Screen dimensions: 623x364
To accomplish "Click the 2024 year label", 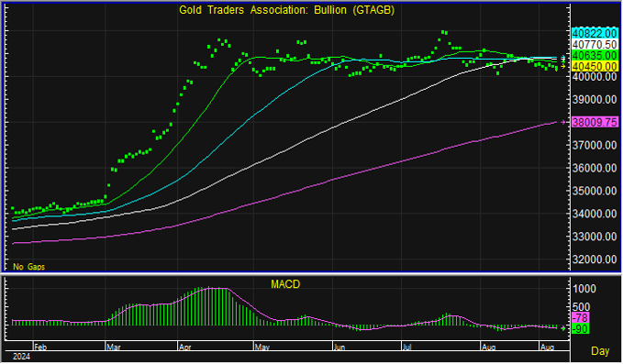I will click(21, 357).
